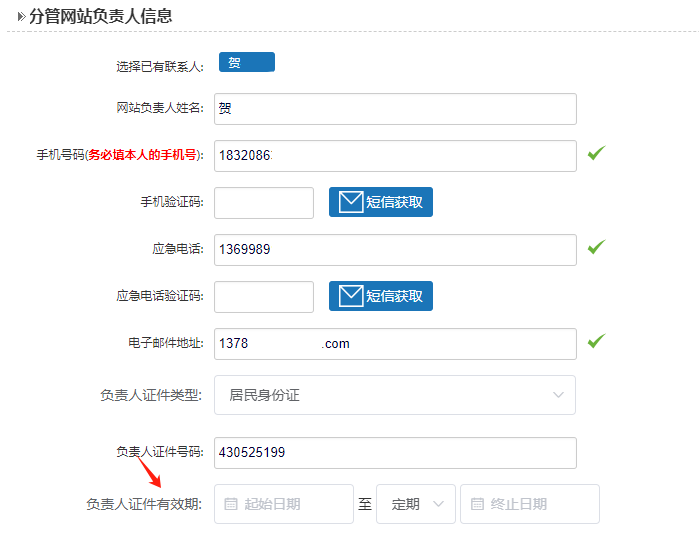Click envelope icon in emergency phone SMS button
This screenshot has height=560, width=699.
[x=350, y=296]
